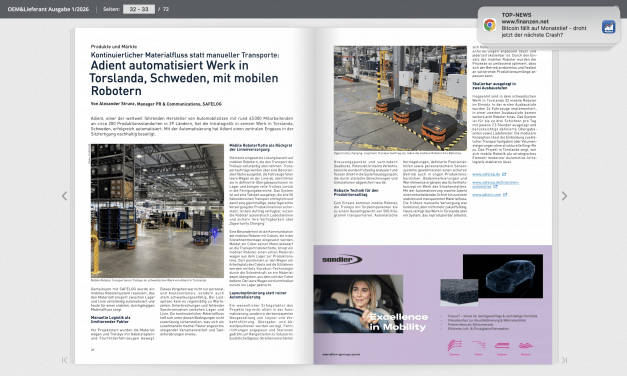Click the grey fleece material sample image
The width and height of the screenshot is (627, 376).
coord(459,292)
